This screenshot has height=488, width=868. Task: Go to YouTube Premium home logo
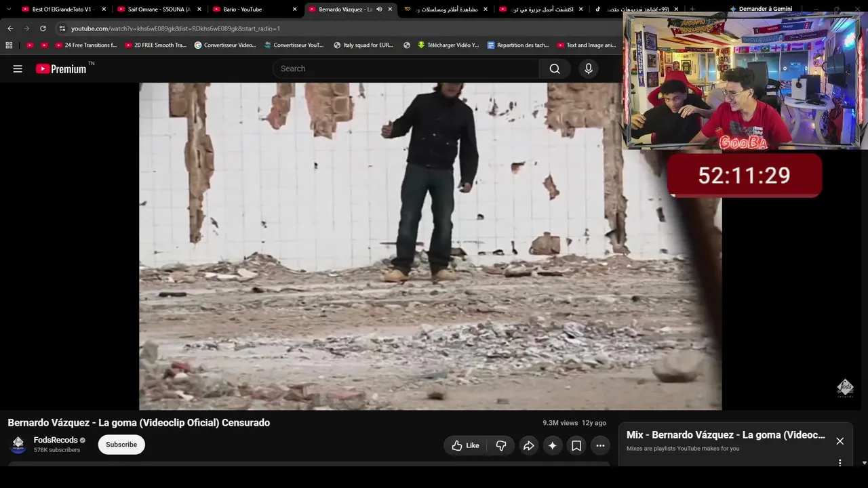61,68
